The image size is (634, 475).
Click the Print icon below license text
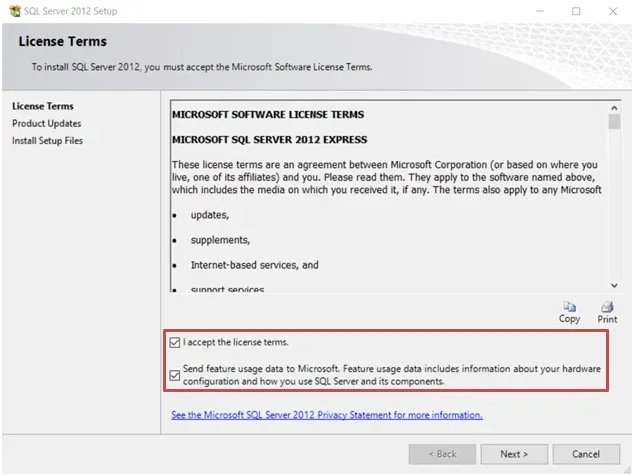tap(607, 307)
